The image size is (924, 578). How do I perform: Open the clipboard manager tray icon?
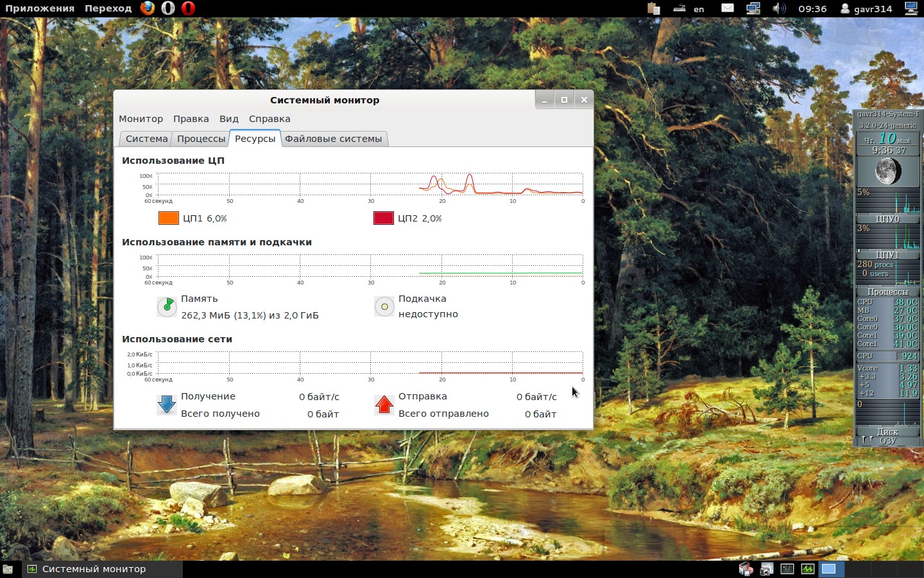pos(654,8)
